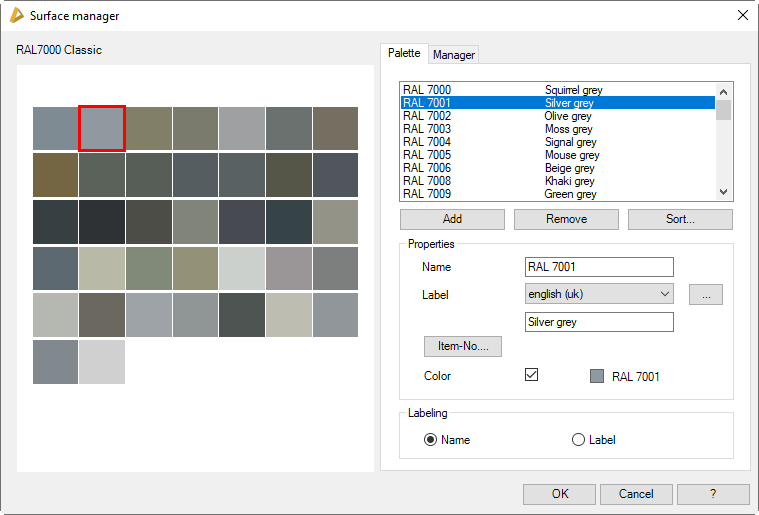Switch to the Manager tab
The height and width of the screenshot is (515, 759).
[x=454, y=55]
